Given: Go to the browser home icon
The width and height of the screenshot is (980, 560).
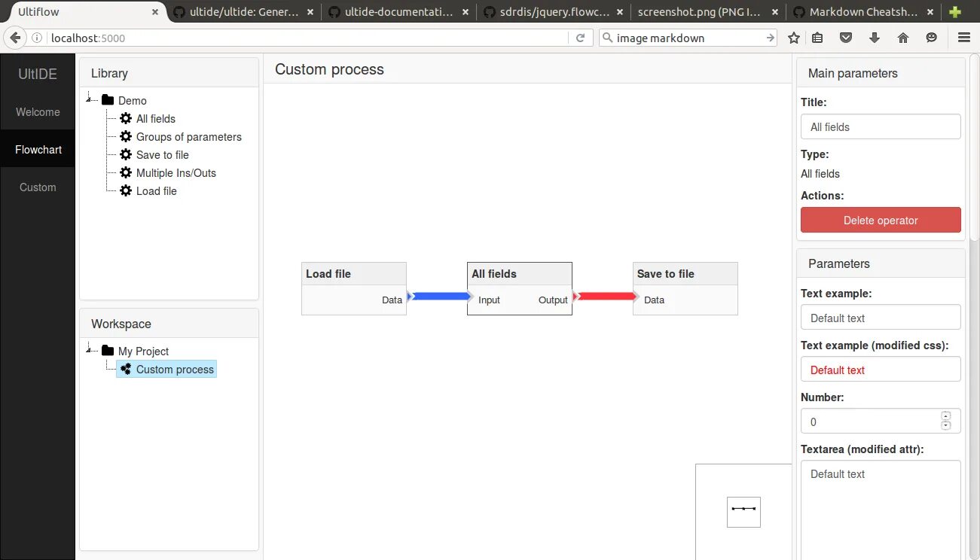Looking at the screenshot, I should [x=903, y=38].
